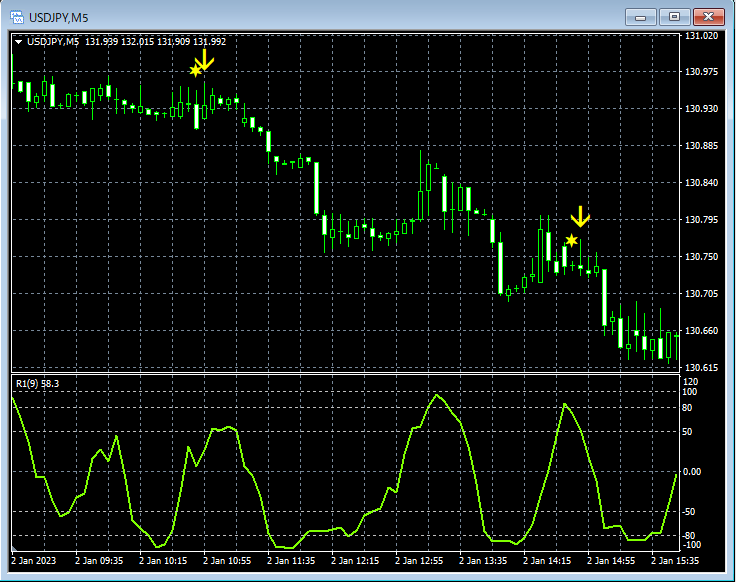Click the 2 Jan 12:15 time label

(355, 561)
